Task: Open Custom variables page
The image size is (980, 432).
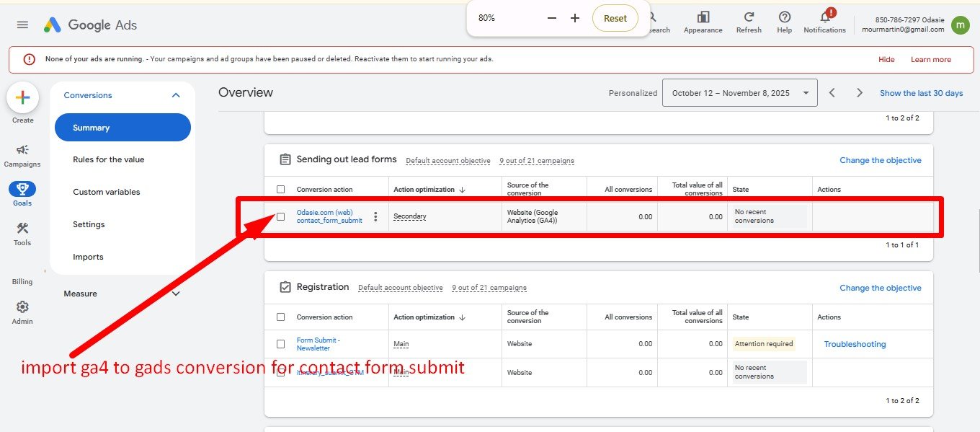Action: tap(107, 192)
